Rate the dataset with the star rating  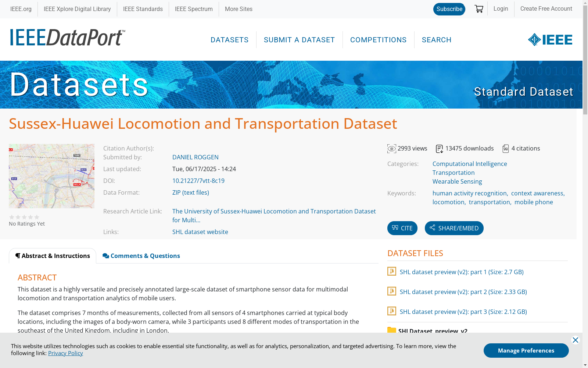pos(24,217)
